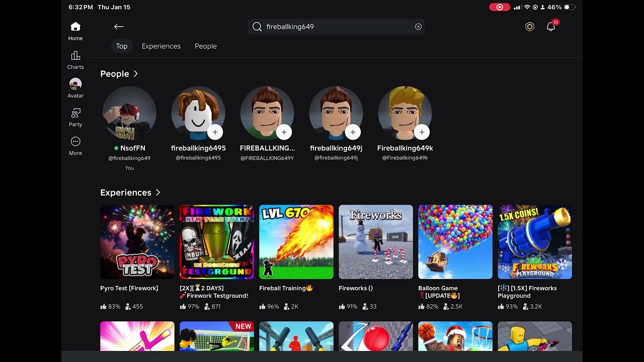Open the Avatar sidebar icon
The height and width of the screenshot is (362, 644).
[x=75, y=88]
